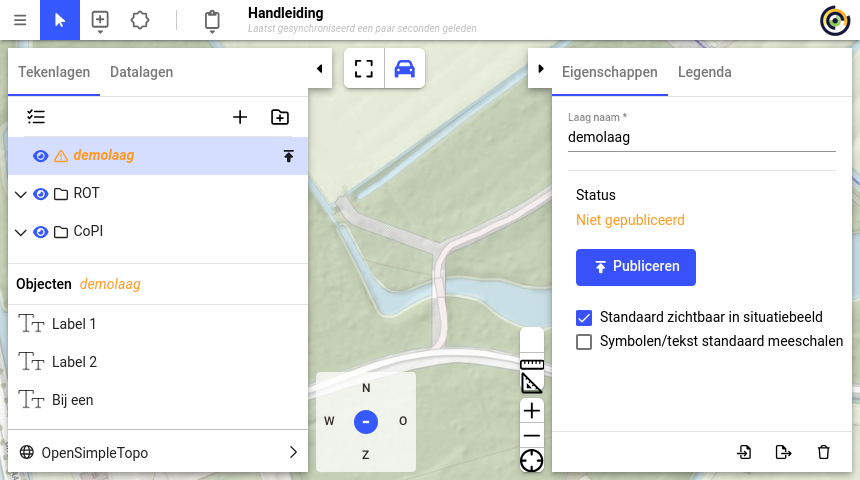The height and width of the screenshot is (480, 860).
Task: Expand the ROT folder
Action: [21, 194]
